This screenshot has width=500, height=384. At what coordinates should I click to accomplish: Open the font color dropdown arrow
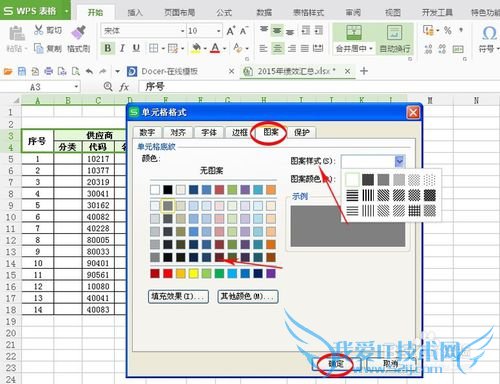pos(225,49)
